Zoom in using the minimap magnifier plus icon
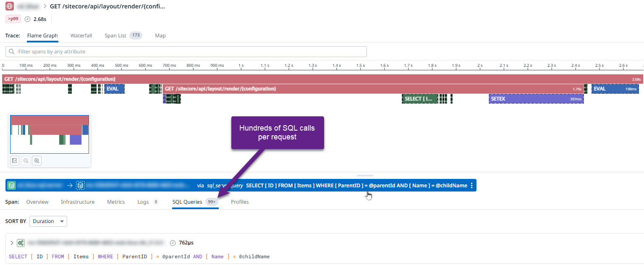This screenshot has height=265, width=644. click(x=37, y=160)
